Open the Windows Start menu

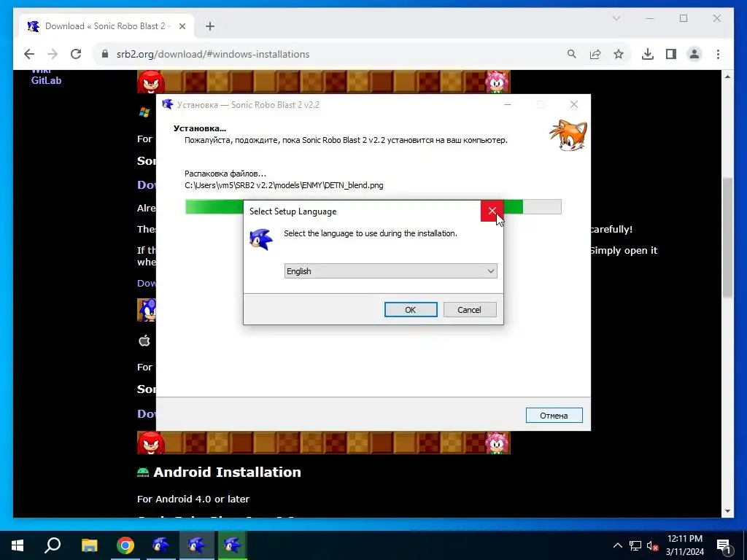[x=18, y=545]
